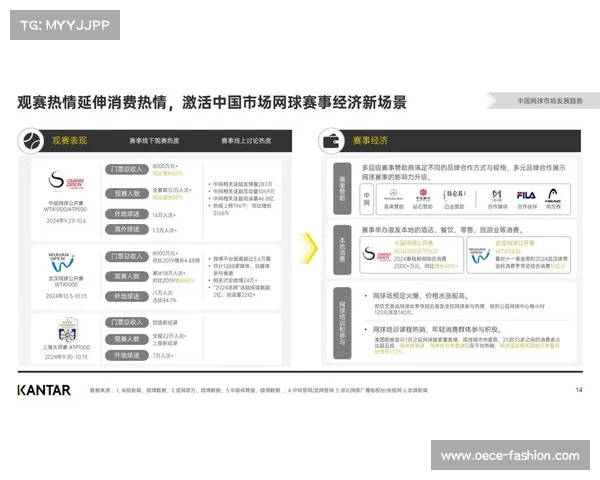Click the 网球培训课程热销 bullet line

437,330
